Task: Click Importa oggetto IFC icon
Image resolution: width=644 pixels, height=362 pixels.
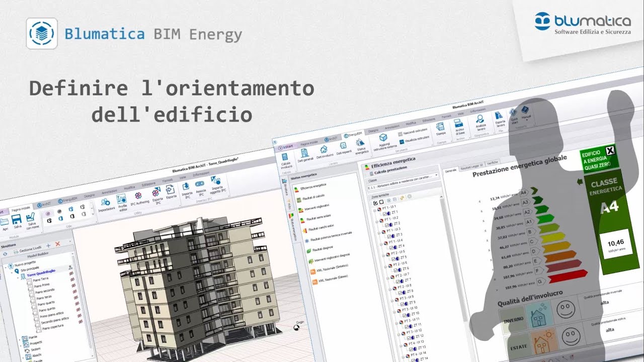Action: point(215,180)
